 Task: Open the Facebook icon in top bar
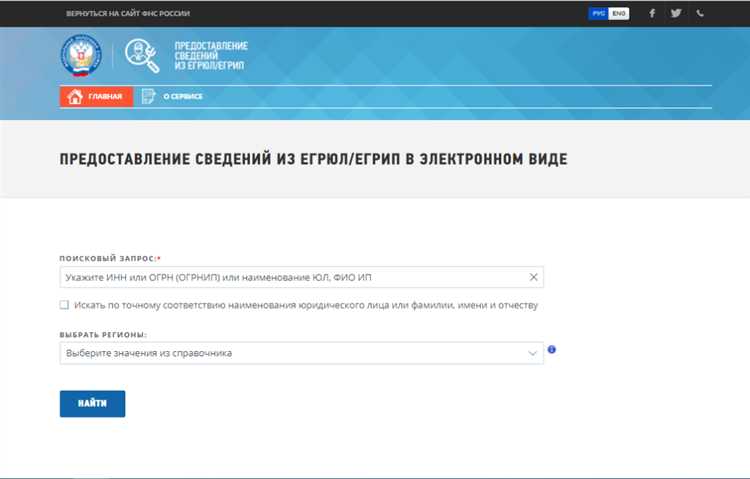(652, 13)
